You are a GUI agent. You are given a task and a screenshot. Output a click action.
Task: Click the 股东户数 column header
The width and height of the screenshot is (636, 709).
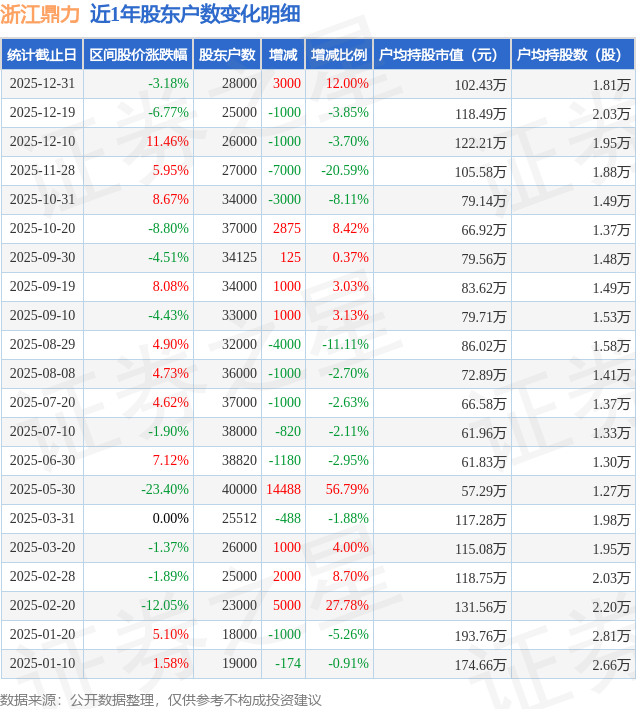click(226, 55)
